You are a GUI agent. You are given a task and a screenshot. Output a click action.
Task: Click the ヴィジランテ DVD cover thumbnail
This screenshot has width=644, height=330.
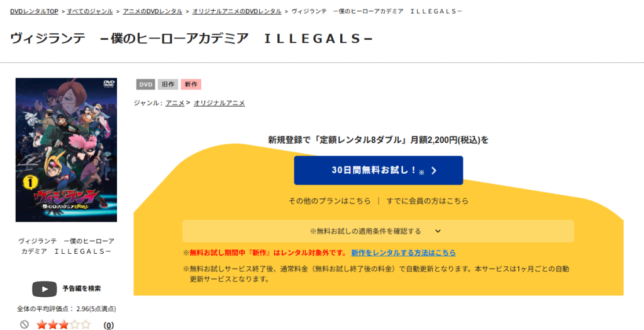[66, 150]
